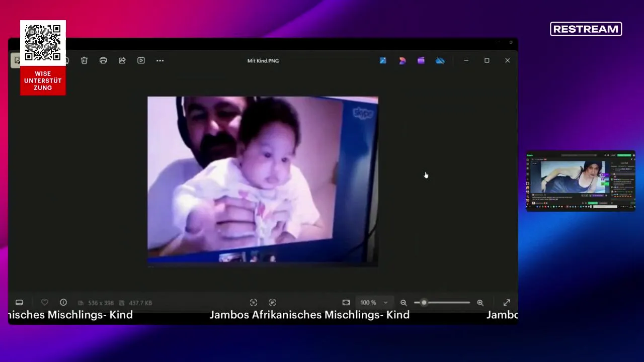Expand the 100 % zoom dropdown
The image size is (644, 362).
click(374, 303)
